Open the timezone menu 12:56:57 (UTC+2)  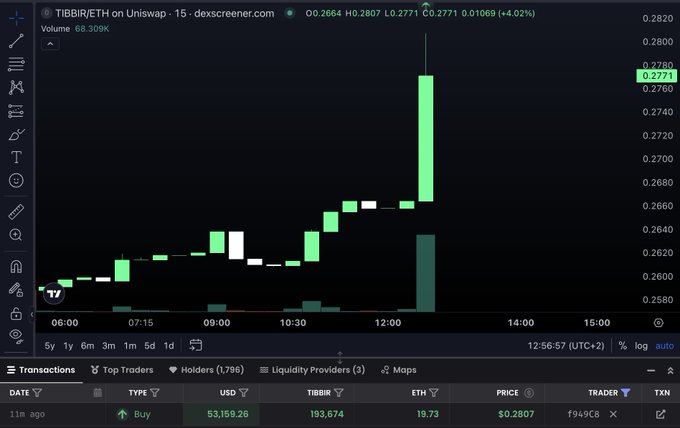(x=566, y=346)
